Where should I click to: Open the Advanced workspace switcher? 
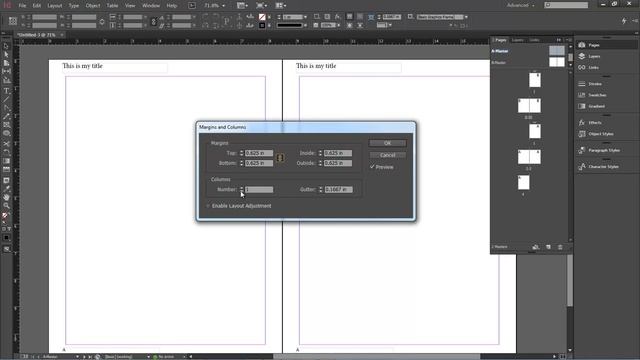tap(520, 5)
